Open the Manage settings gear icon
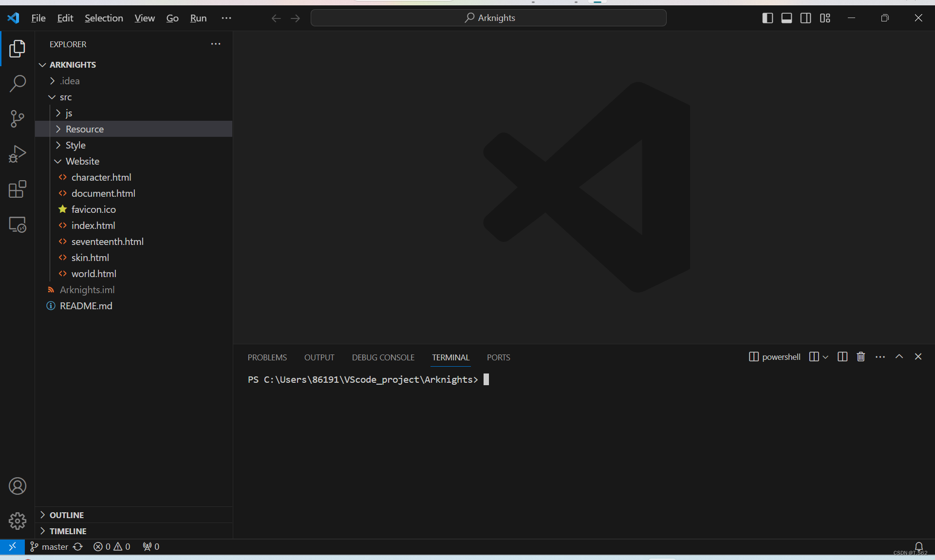Screen dimensions: 935x560 coord(18,521)
